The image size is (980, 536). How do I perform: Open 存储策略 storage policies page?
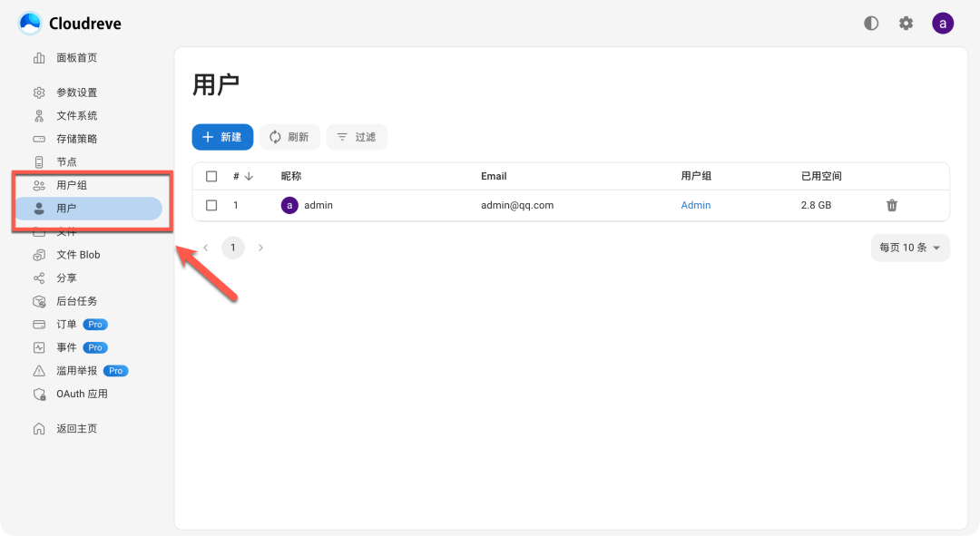tap(76, 139)
